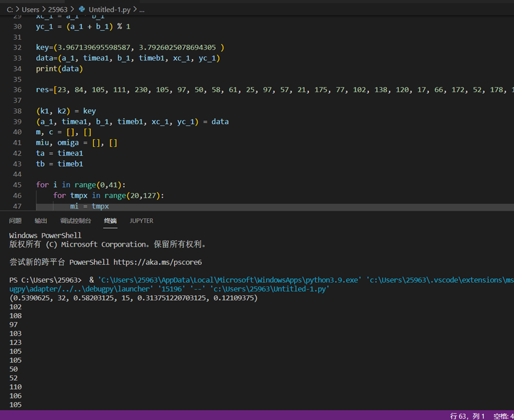Click the 行 63, 列 1 status indicator
The height and width of the screenshot is (420, 514).
[x=468, y=415]
